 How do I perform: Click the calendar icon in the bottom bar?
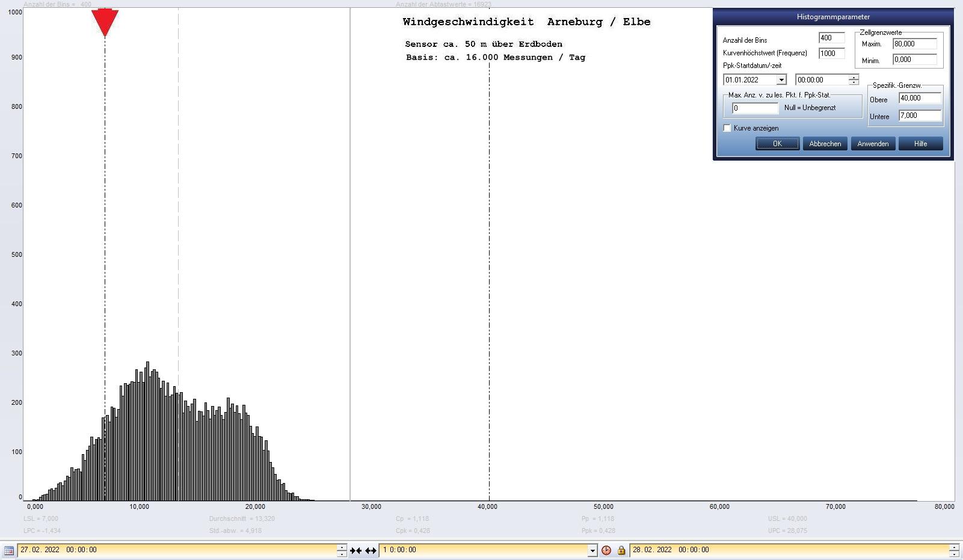point(8,550)
